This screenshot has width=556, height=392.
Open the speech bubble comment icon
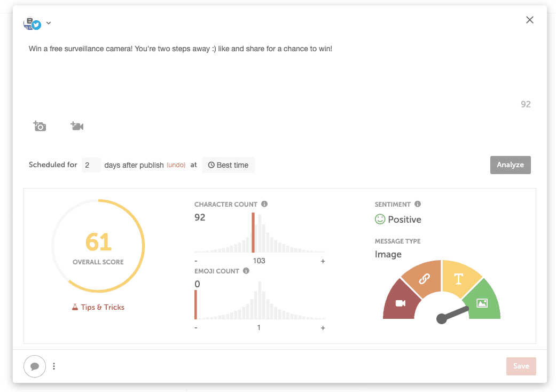(x=35, y=366)
